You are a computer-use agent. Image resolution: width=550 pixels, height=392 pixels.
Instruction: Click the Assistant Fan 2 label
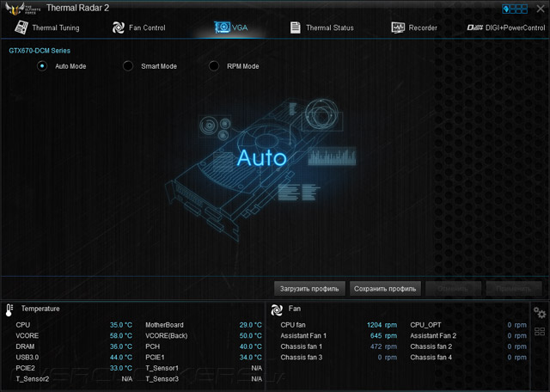[433, 336]
